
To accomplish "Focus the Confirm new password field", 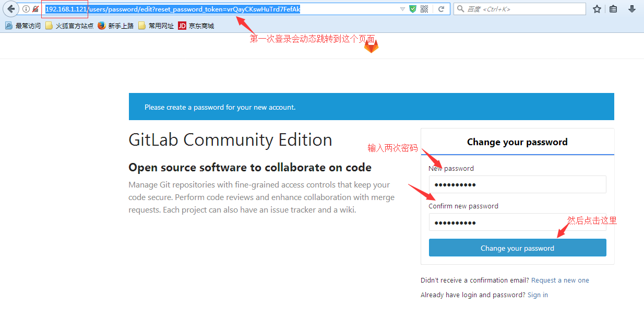I will coord(517,222).
